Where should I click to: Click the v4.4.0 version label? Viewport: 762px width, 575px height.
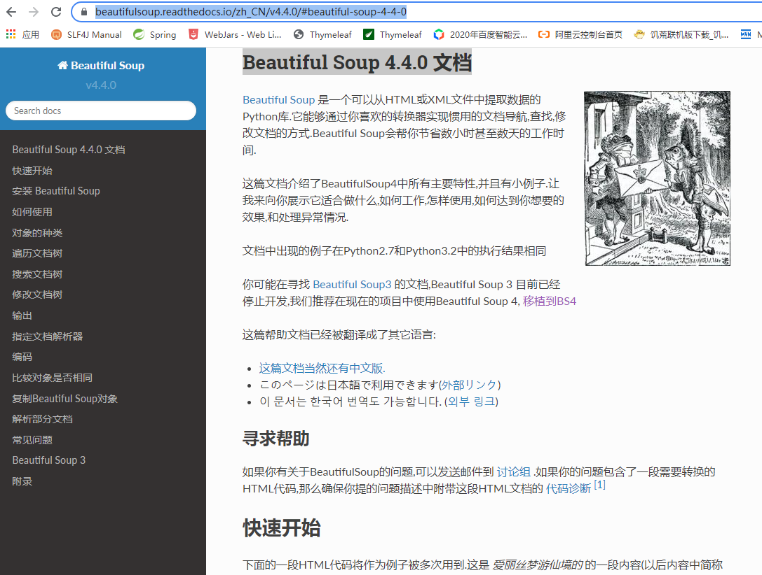pyautogui.click(x=101, y=85)
